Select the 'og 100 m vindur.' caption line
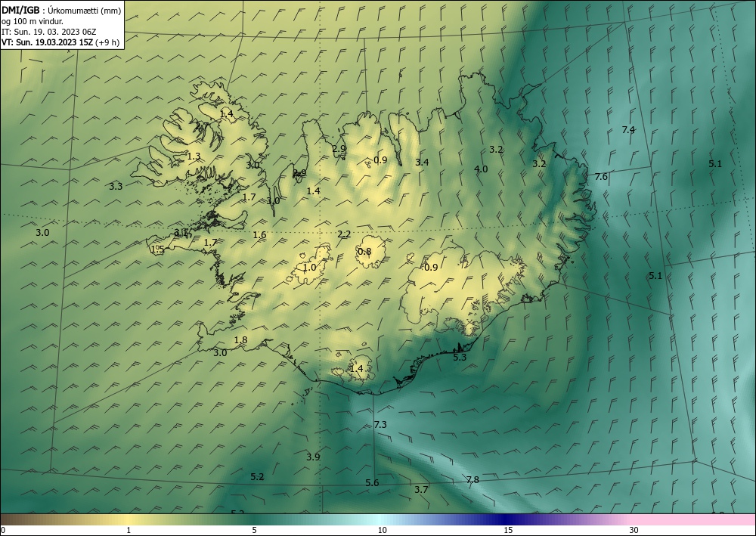The height and width of the screenshot is (536, 756). [33, 21]
